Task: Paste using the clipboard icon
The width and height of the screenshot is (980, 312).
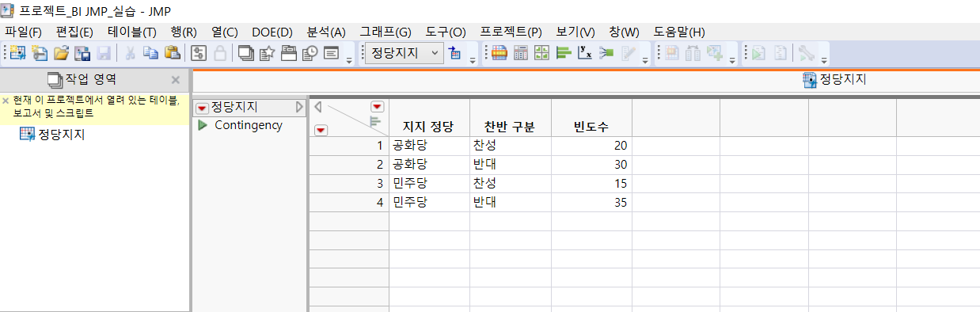Action: tap(172, 53)
